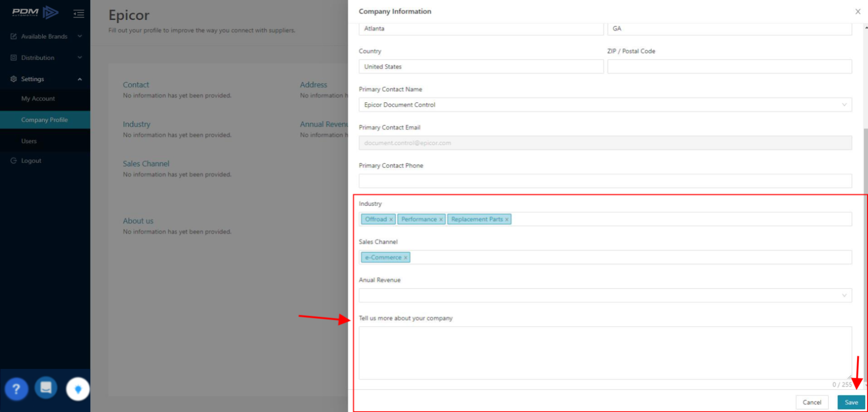Remove the e-Commerce sales channel tag
This screenshot has height=412, width=868.
tap(406, 257)
